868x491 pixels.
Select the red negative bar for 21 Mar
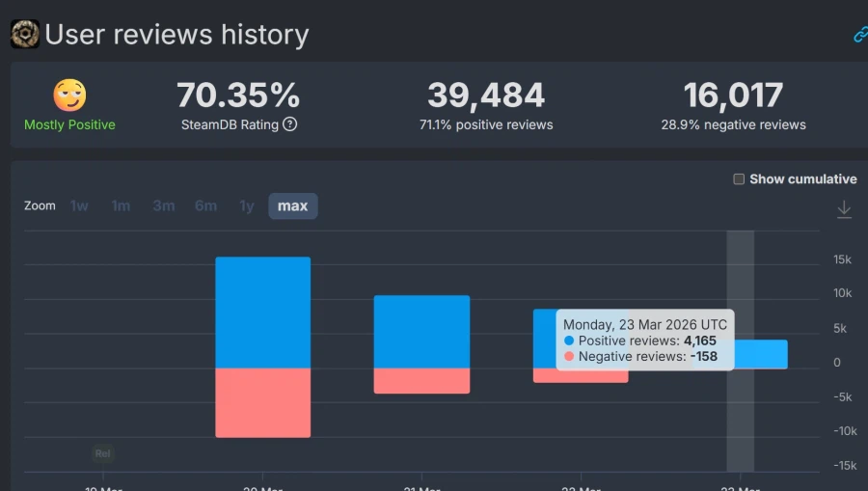[x=421, y=380]
